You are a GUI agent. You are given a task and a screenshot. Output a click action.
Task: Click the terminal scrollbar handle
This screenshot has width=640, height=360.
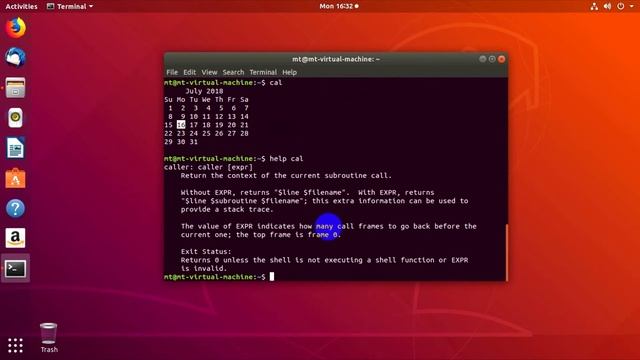pos(507,252)
